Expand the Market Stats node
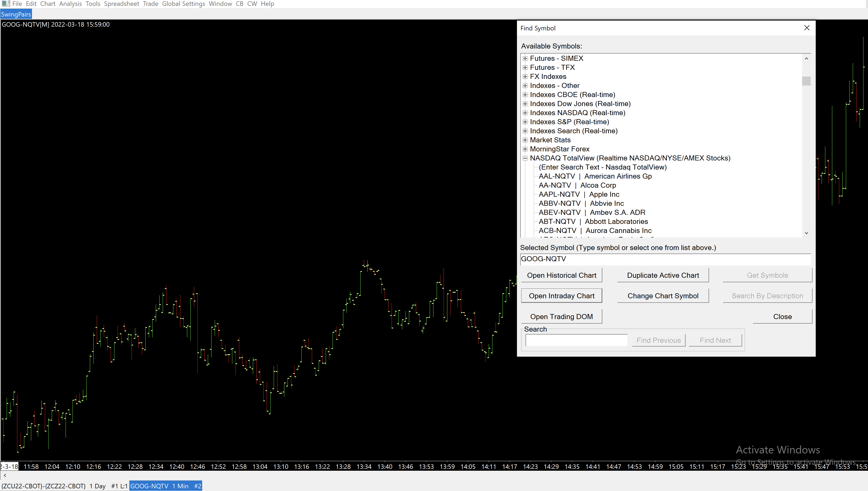 525,140
